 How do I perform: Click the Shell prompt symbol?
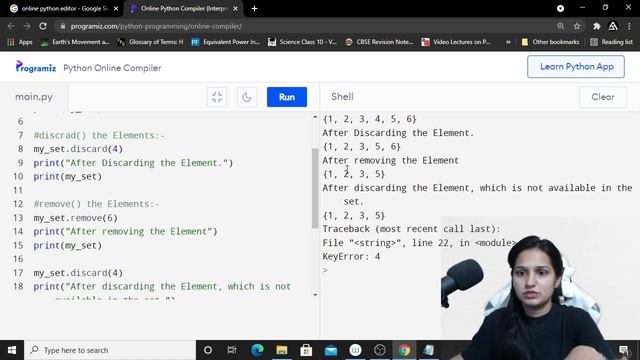pos(325,270)
